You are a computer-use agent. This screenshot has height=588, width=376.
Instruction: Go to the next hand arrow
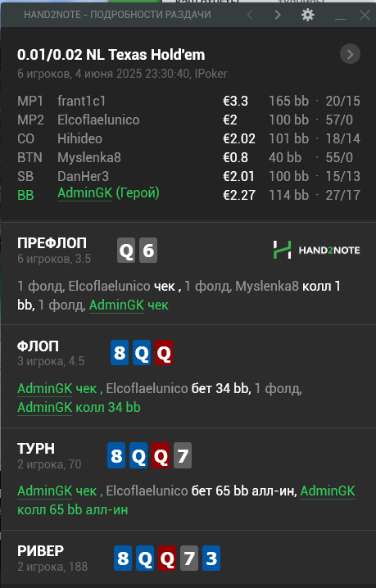click(278, 15)
